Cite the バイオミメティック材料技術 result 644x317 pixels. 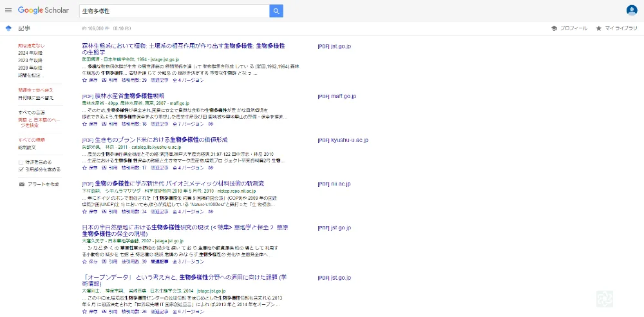109,212
